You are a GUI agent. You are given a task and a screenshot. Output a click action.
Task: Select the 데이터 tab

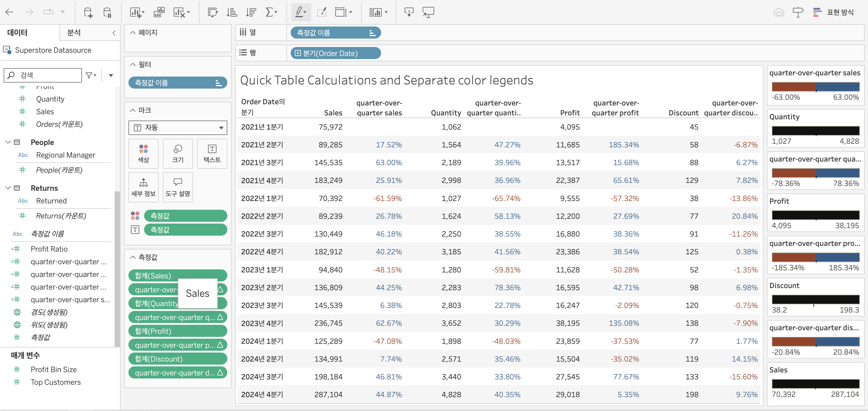[x=17, y=33]
